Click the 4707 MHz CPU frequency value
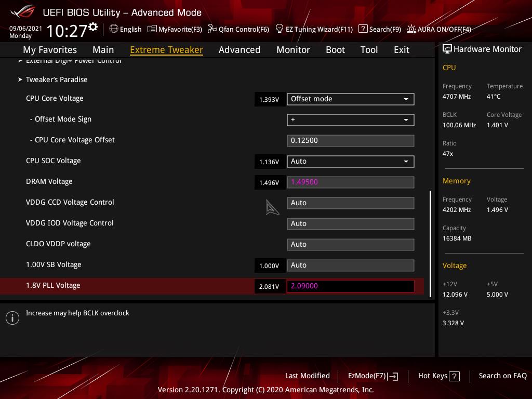 point(456,97)
